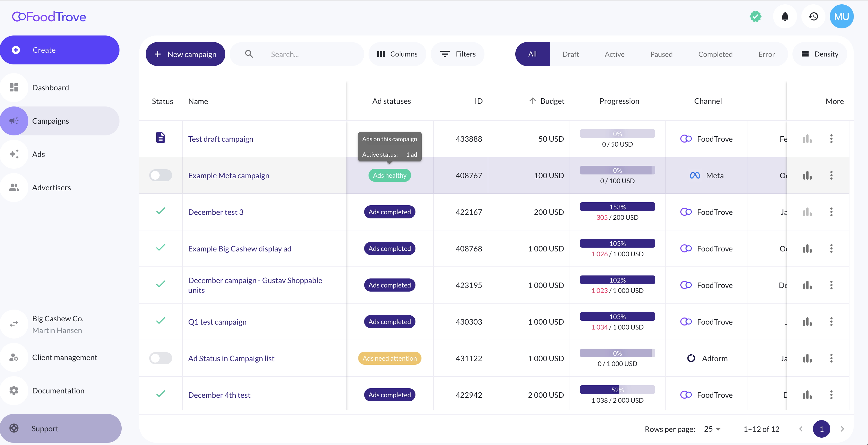Viewport: 868px width, 445px height.
Task: Click the Big Cashew Co. switch account icon
Action: pyautogui.click(x=14, y=324)
